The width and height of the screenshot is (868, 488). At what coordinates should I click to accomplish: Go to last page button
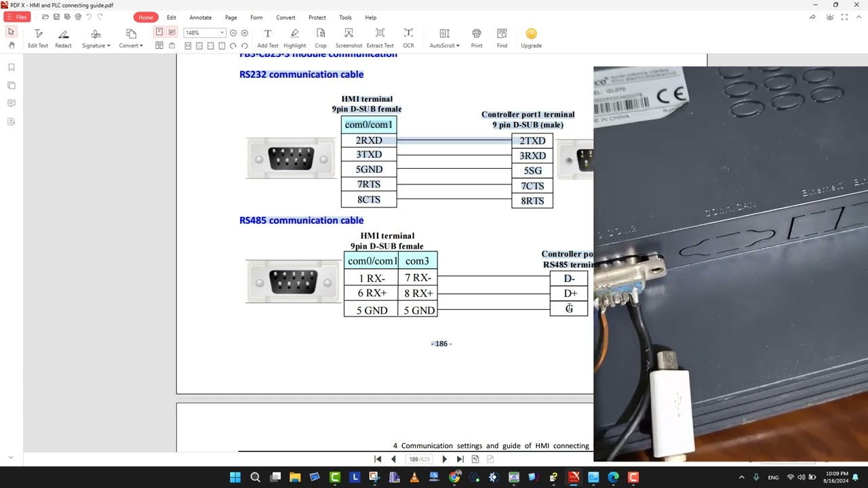[460, 459]
